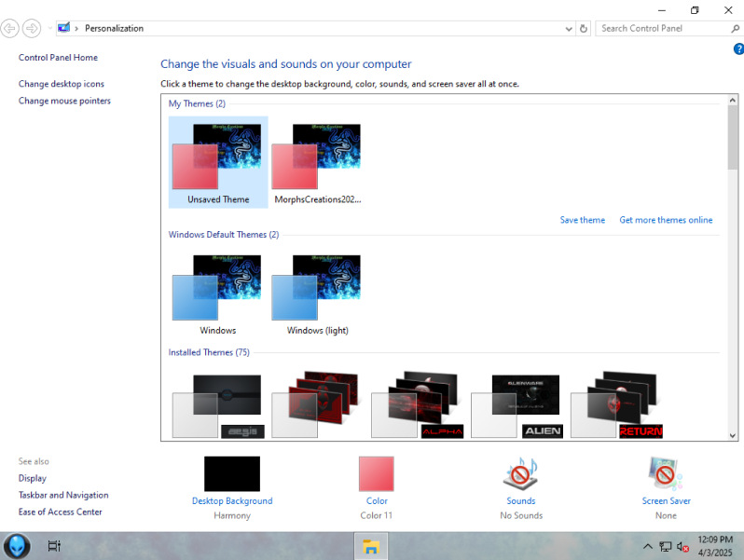Select the aegis installed theme
This screenshot has width=744, height=560.
pyautogui.click(x=218, y=405)
